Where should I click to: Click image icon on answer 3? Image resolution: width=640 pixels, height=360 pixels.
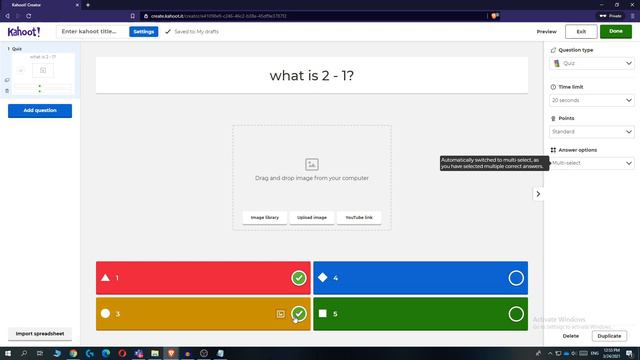tap(281, 314)
